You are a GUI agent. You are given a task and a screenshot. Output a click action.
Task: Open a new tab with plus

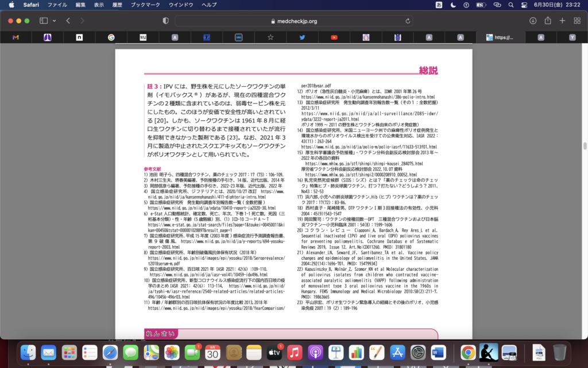(x=562, y=21)
